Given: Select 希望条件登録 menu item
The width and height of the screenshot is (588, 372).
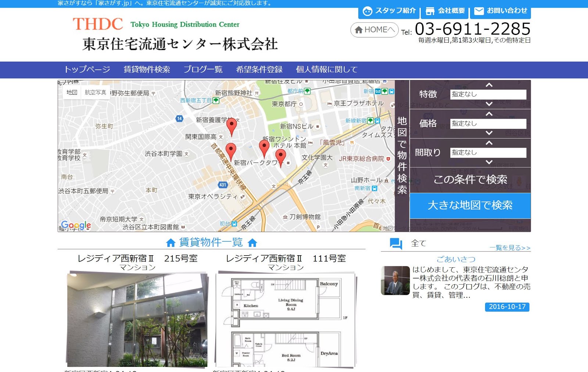Looking at the screenshot, I should (x=259, y=69).
